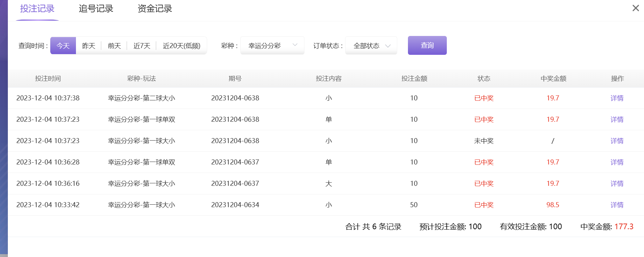Click the purple 查询 button
Screen dimensions: 644x257
(427, 46)
